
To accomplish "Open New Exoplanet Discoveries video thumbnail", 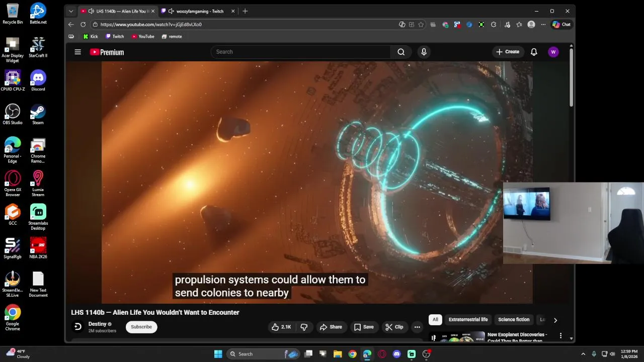I will coord(457,336).
